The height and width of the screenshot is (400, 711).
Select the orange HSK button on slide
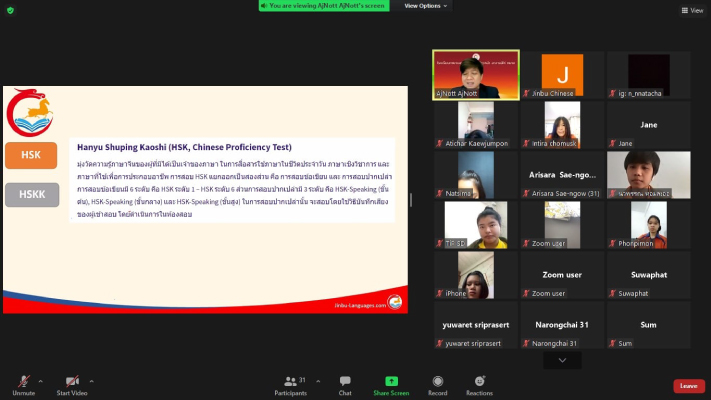pos(31,155)
